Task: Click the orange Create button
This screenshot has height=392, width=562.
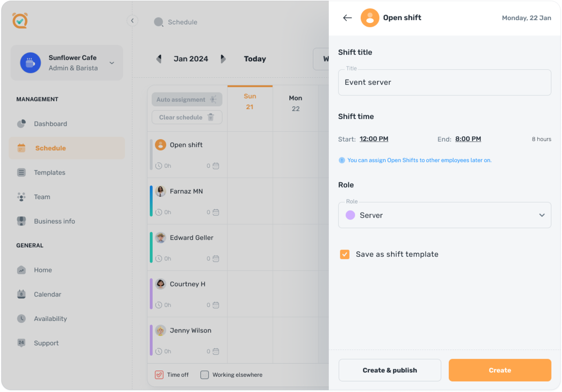Action: pos(500,370)
